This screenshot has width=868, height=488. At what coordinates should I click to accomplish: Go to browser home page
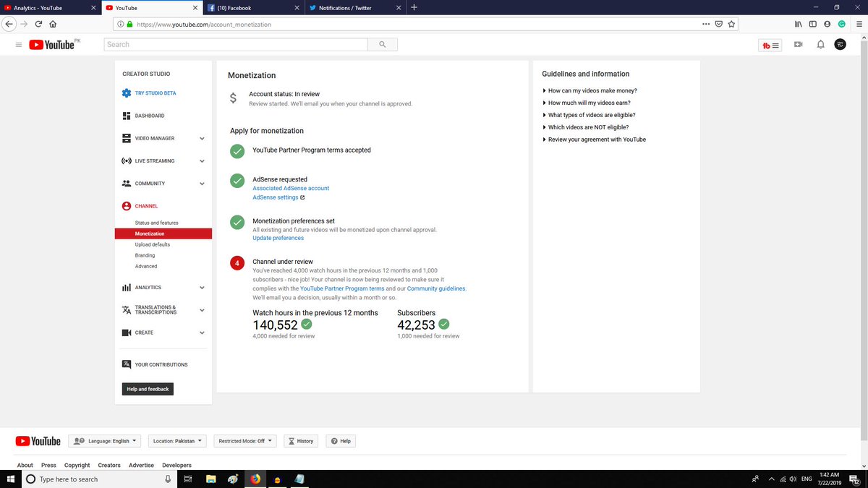(x=53, y=24)
